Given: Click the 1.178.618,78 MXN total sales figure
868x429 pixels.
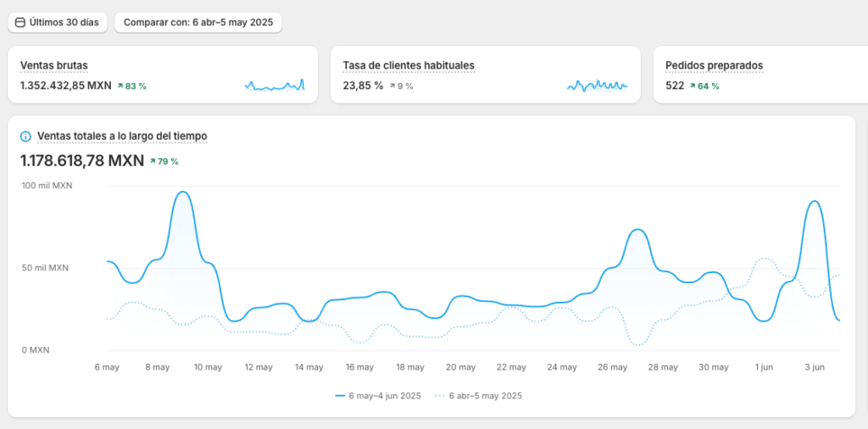Looking at the screenshot, I should 81,160.
